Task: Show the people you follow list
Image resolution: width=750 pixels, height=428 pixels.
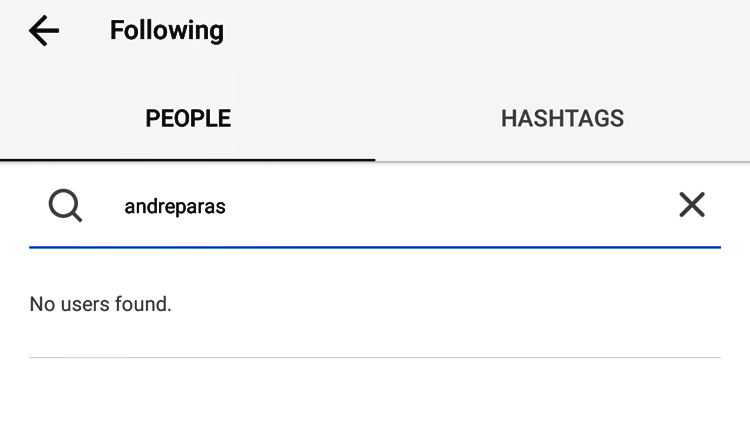Action: pyautogui.click(x=188, y=119)
